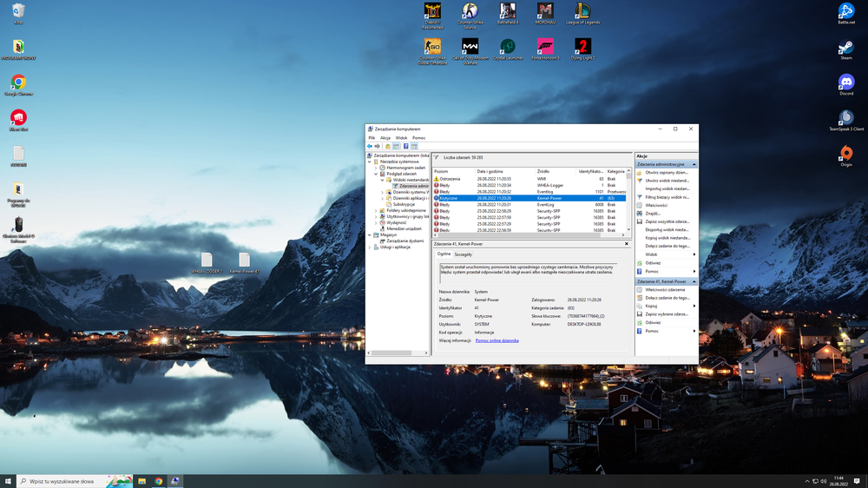Viewport: 868px width, 488px height.
Task: Sort by the Data i godzina column header
Action: [x=506, y=172]
